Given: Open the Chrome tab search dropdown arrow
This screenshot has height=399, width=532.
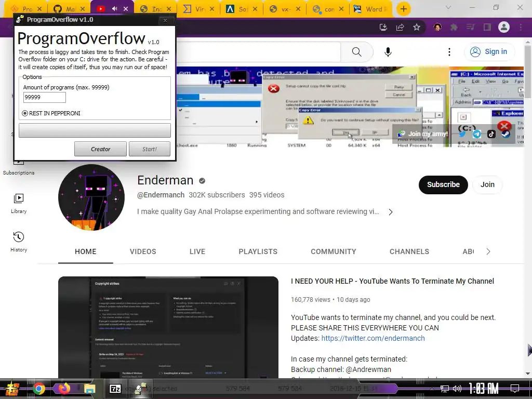Looking at the screenshot, I should (448, 7).
